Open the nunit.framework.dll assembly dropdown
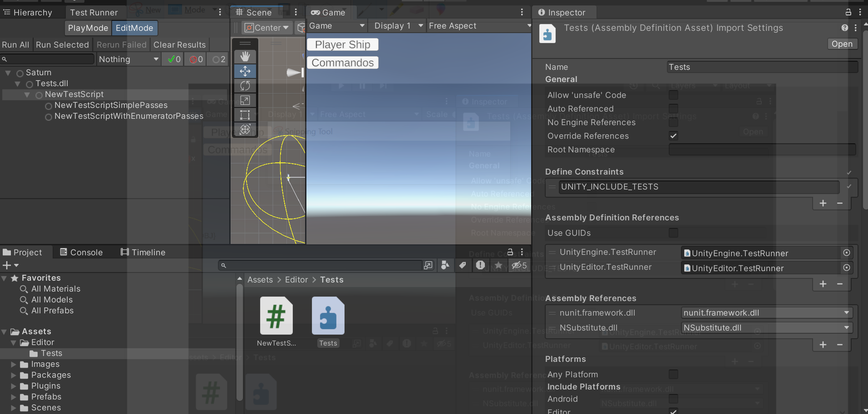 coord(766,312)
